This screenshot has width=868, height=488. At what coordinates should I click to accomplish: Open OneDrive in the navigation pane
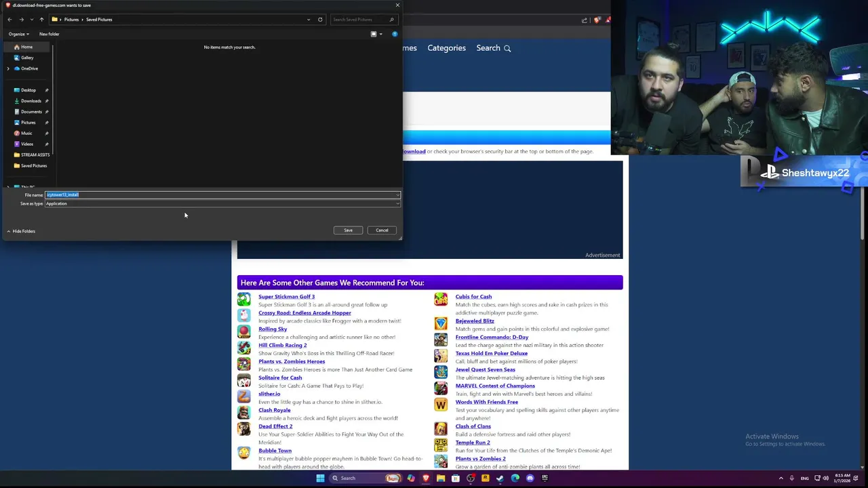coord(29,68)
